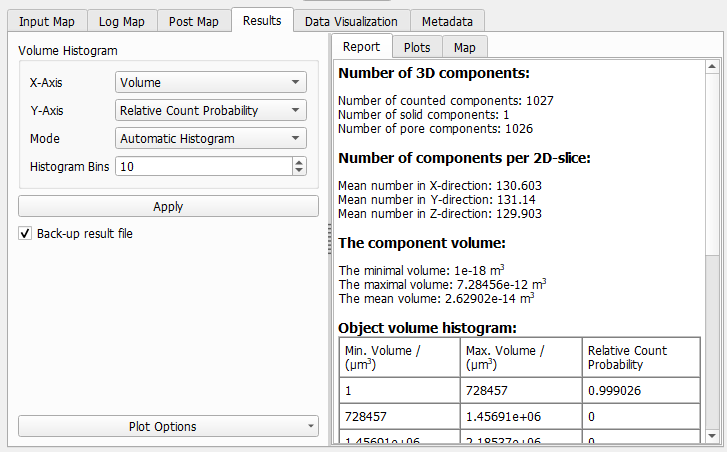Screen dimensions: 727x452
Task: Expand the Y-Axis Relative Count Probability dropdown
Action: [x=210, y=110]
